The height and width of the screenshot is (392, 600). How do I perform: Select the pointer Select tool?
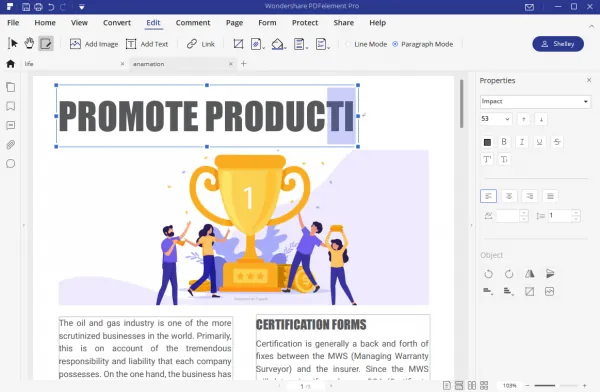click(13, 43)
